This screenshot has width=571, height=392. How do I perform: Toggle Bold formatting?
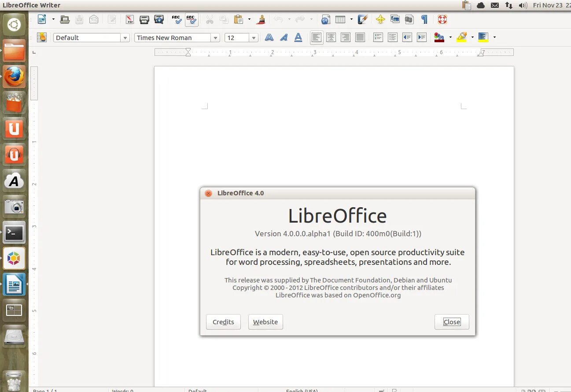[x=269, y=37]
